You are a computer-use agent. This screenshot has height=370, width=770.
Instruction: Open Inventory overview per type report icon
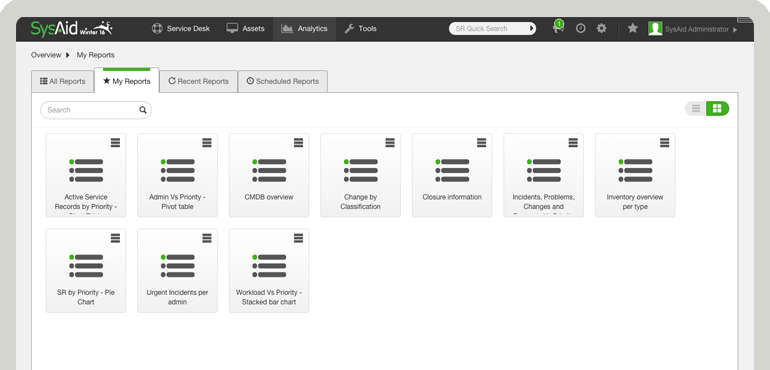click(x=635, y=171)
